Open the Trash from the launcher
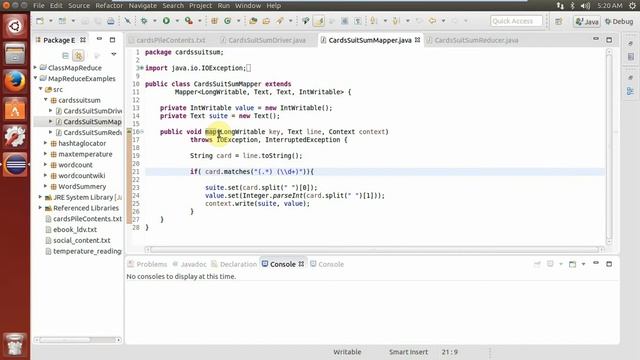640x360 pixels. click(x=15, y=345)
